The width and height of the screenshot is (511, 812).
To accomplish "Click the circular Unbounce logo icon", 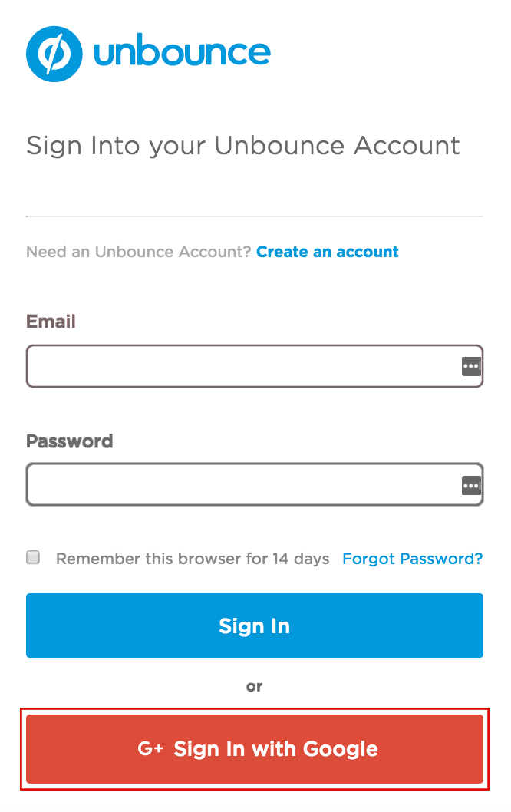I will 54,53.
